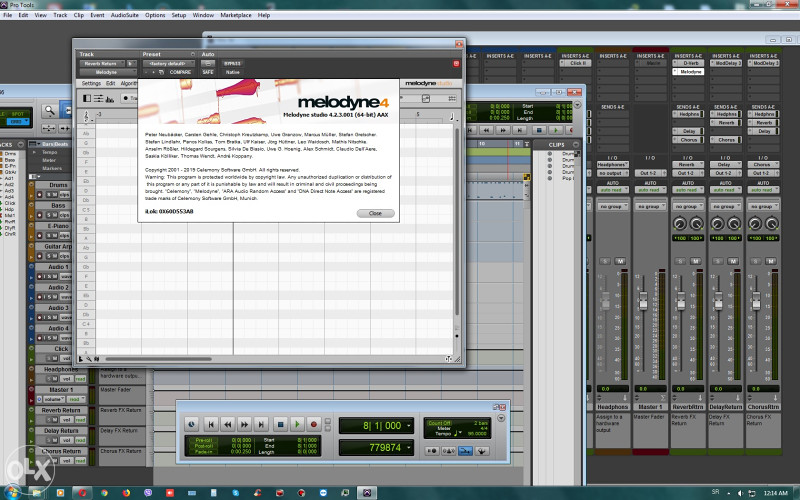
Task: Click the Rewind button in Transport
Action: [x=228, y=424]
